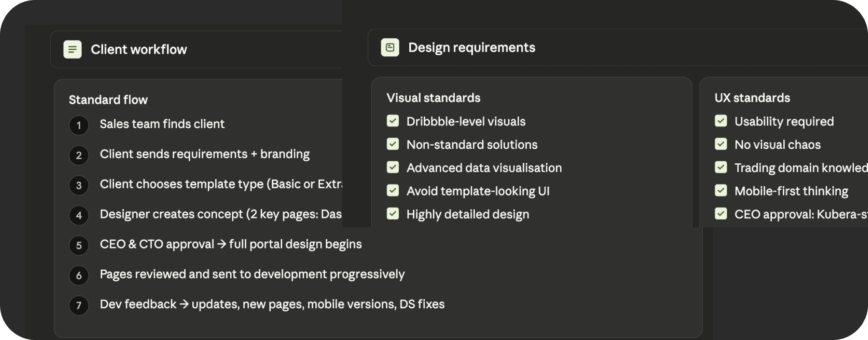Click the Design requirements title
The width and height of the screenshot is (868, 340).
tap(471, 48)
